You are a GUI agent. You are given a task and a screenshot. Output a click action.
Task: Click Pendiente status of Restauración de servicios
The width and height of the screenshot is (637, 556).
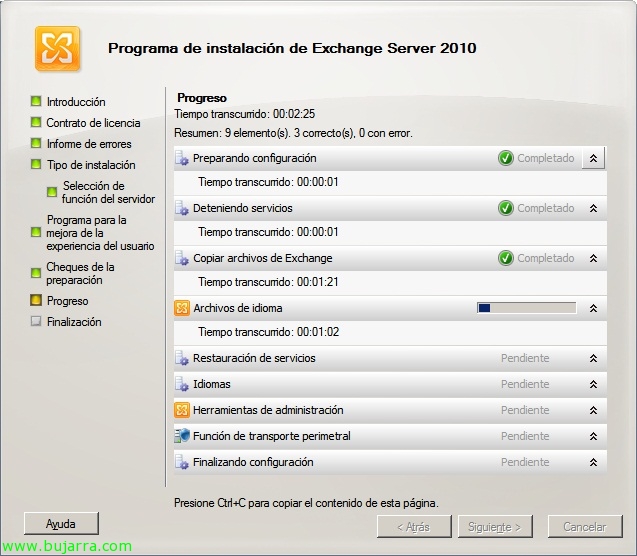[525, 358]
